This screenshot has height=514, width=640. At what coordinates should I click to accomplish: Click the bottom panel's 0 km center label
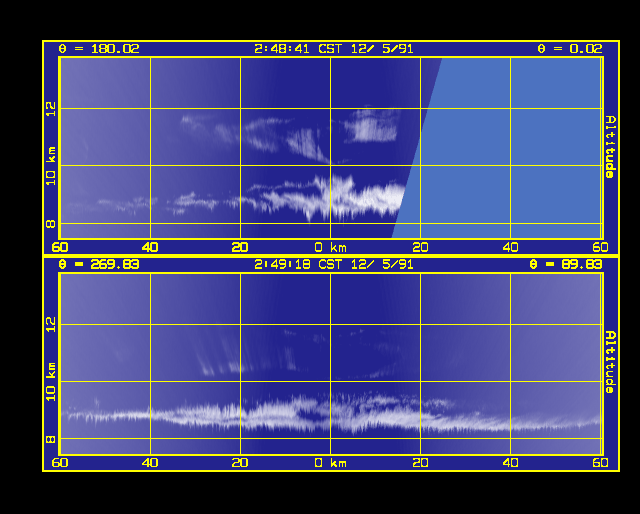331,463
